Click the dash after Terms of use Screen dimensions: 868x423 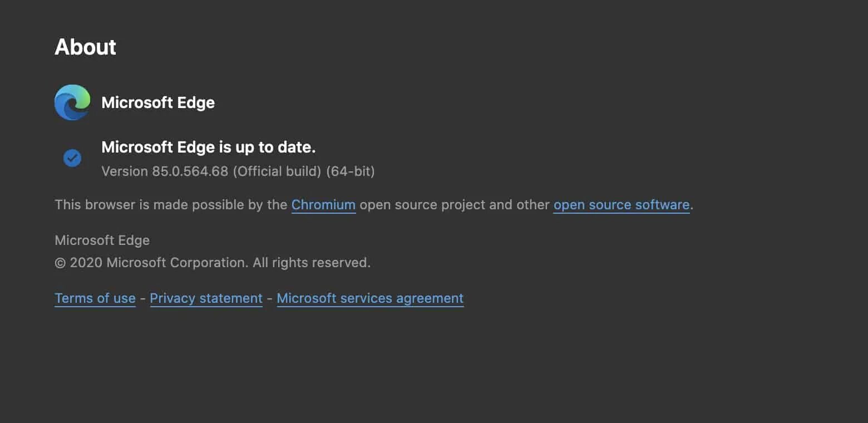tap(143, 298)
